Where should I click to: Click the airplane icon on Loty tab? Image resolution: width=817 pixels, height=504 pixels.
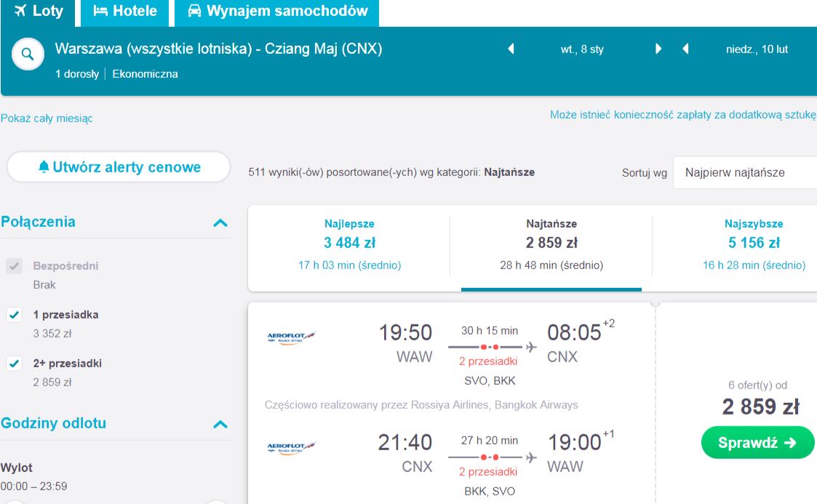coord(20,10)
